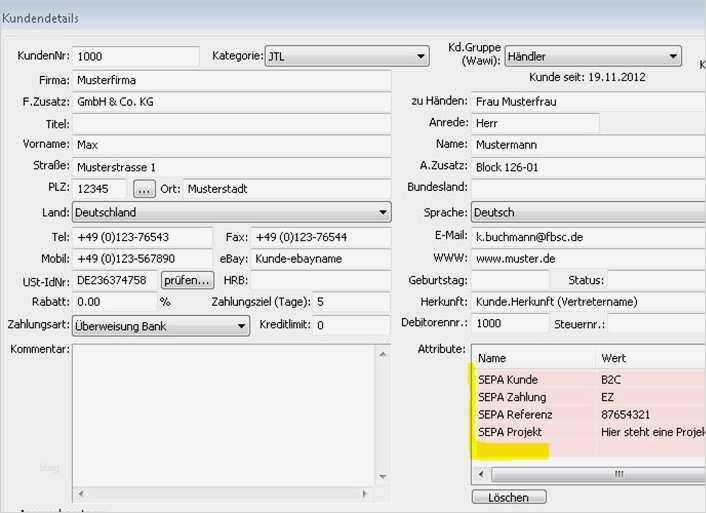Click the Rabatt field showing 0.00

click(x=114, y=302)
